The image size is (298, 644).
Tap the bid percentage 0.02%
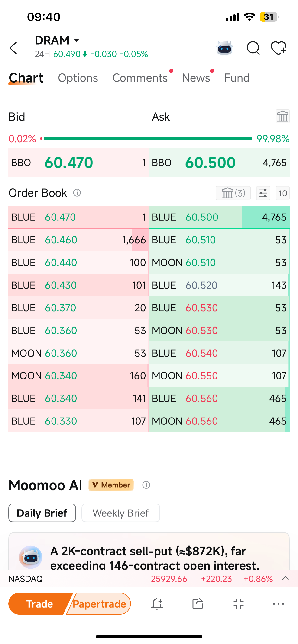coord(22,138)
